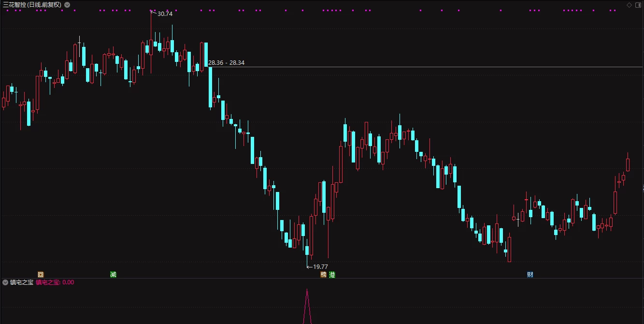This screenshot has height=324, width=644.
Task: Click the 19.77 low price label
Action: (x=320, y=266)
